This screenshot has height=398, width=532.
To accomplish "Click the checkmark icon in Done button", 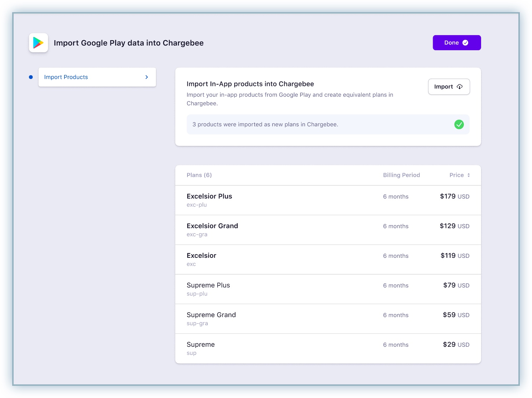I will click(465, 43).
